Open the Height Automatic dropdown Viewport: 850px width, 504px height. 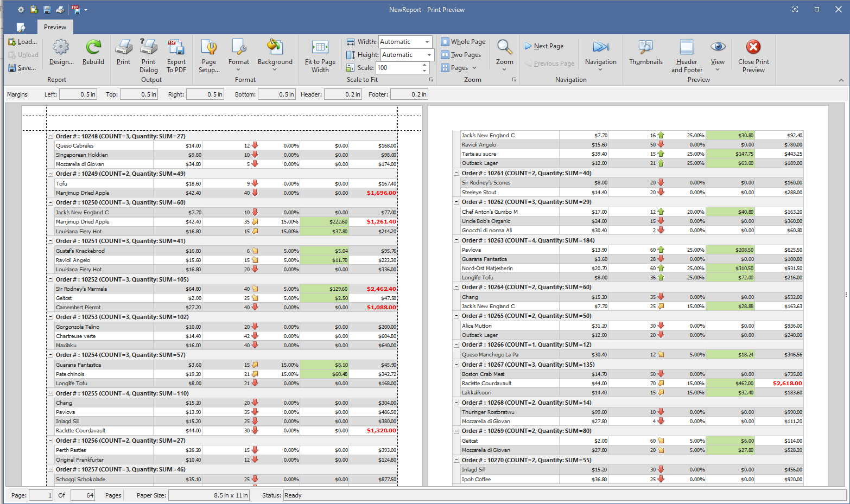click(429, 55)
